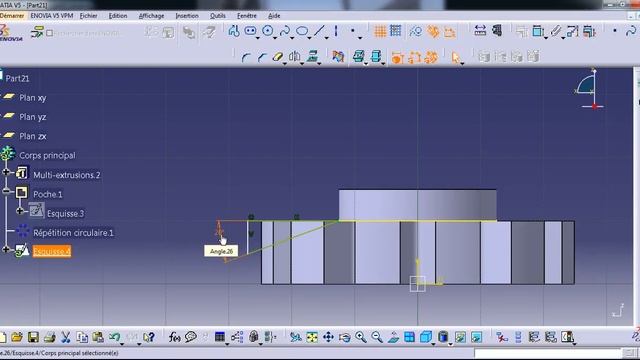
Task: Select the Point creation tool
Action: 353,31
